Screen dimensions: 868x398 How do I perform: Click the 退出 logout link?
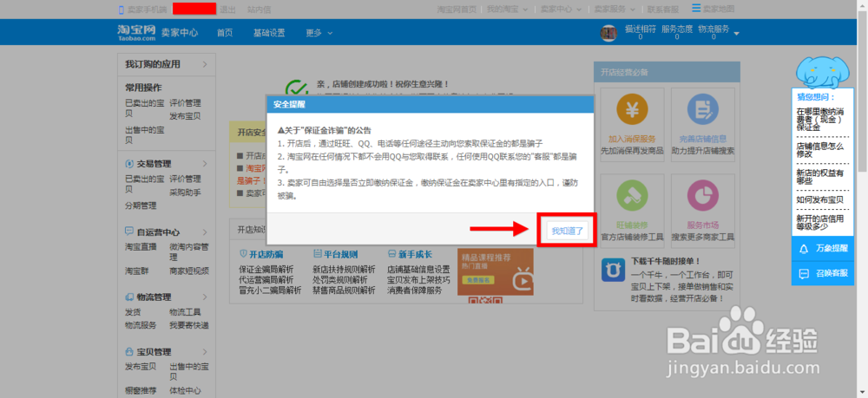[x=227, y=10]
